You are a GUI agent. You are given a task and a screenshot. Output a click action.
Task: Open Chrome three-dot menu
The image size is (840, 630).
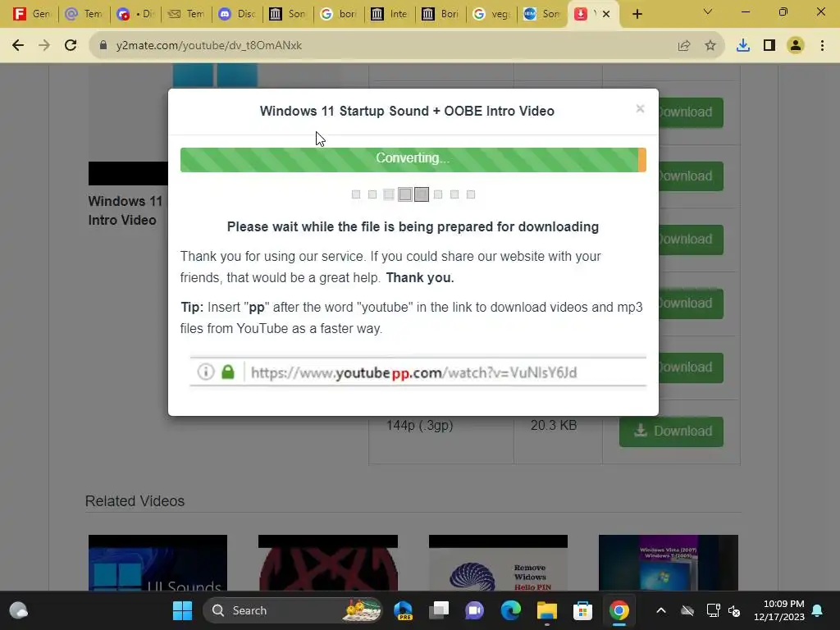pyautogui.click(x=822, y=46)
